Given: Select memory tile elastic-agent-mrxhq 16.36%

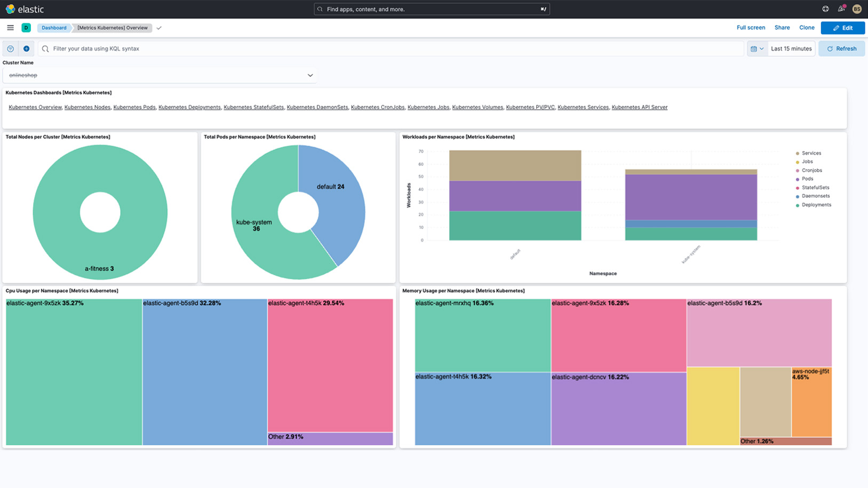Looking at the screenshot, I should [x=483, y=335].
